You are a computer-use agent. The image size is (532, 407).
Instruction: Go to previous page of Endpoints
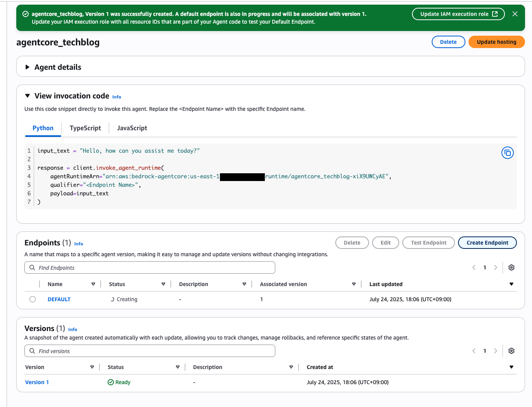(474, 267)
